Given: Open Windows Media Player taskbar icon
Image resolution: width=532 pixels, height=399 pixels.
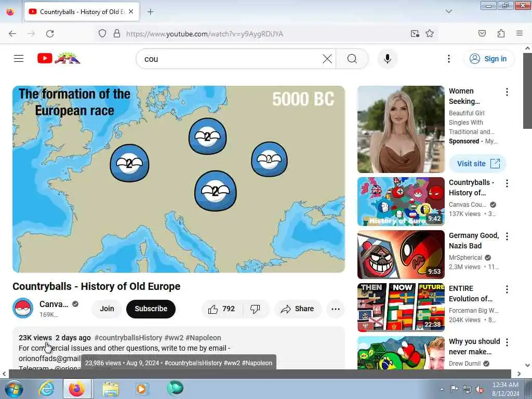Looking at the screenshot, I should (141, 389).
